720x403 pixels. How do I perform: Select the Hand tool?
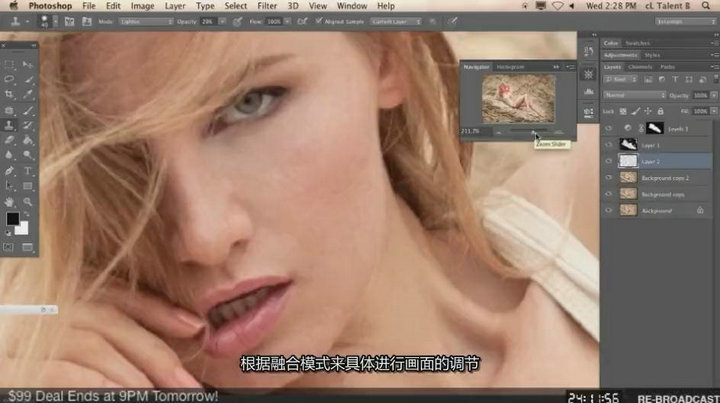(9, 202)
